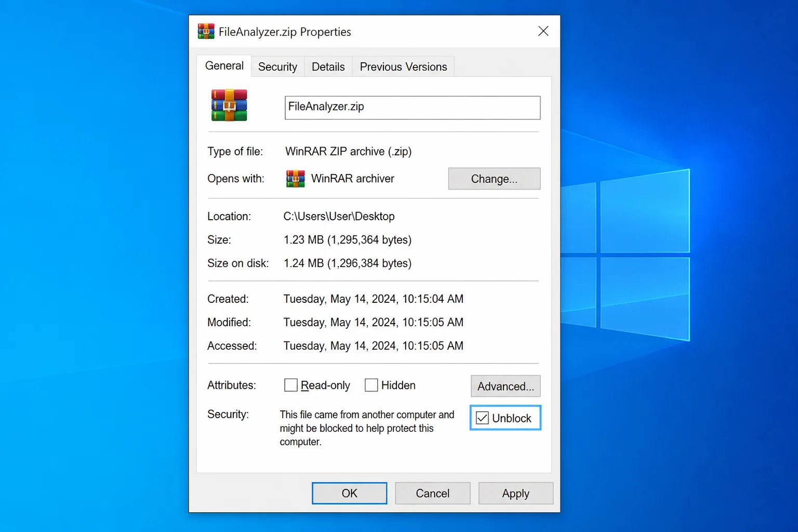
Task: Click the file type text WinRAR ZIP archive (.zip)
Action: coord(348,152)
